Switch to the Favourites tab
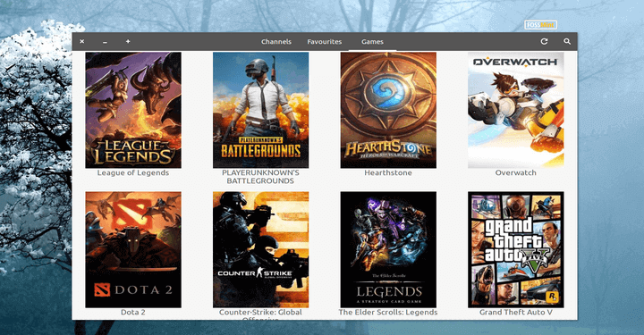 pos(325,42)
